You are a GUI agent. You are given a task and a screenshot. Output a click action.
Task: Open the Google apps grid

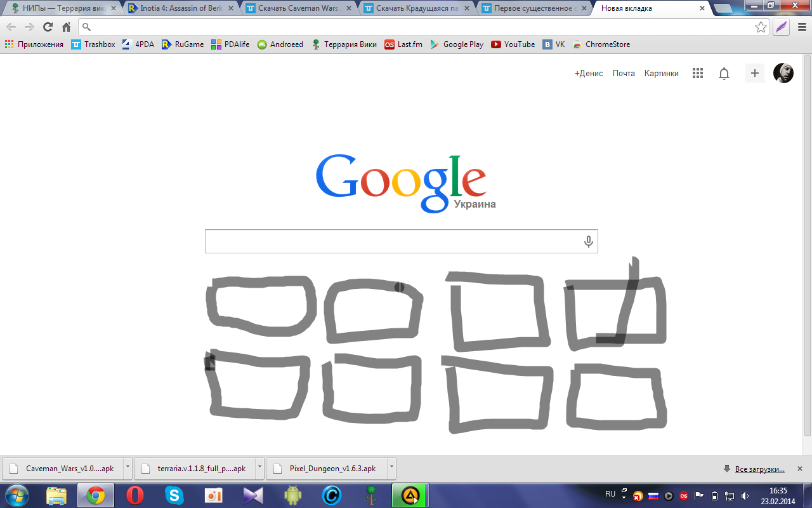pos(698,73)
